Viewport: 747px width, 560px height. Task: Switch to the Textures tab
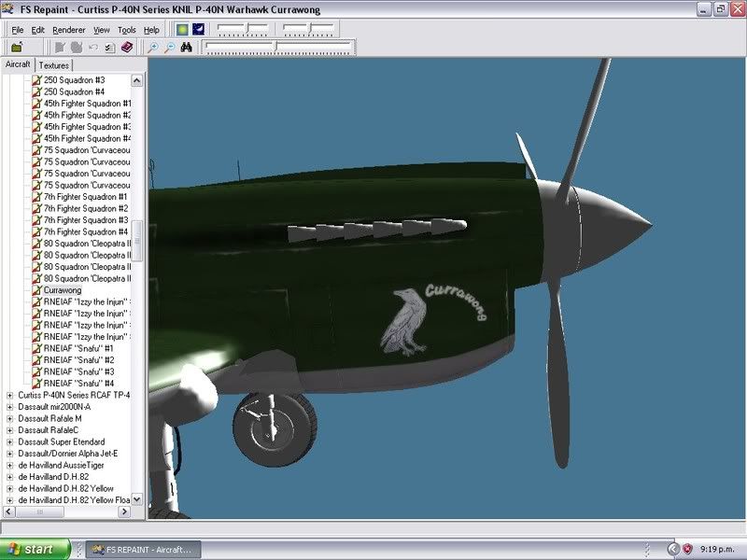click(x=54, y=65)
